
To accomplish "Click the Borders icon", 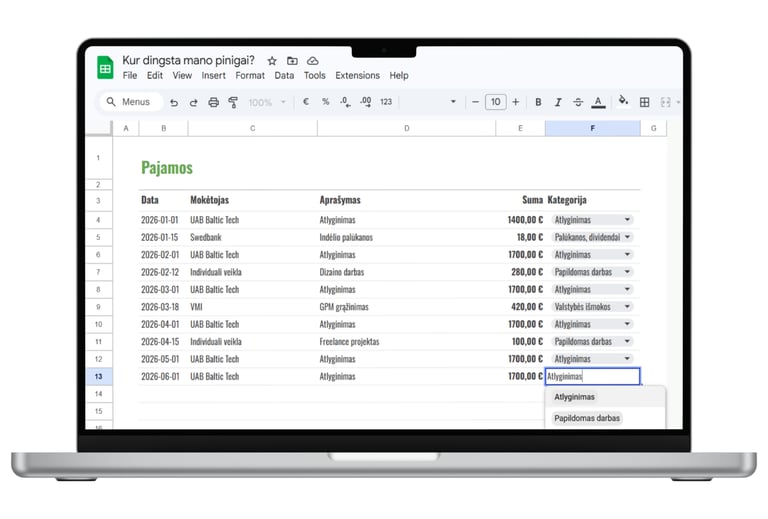I will click(x=645, y=102).
